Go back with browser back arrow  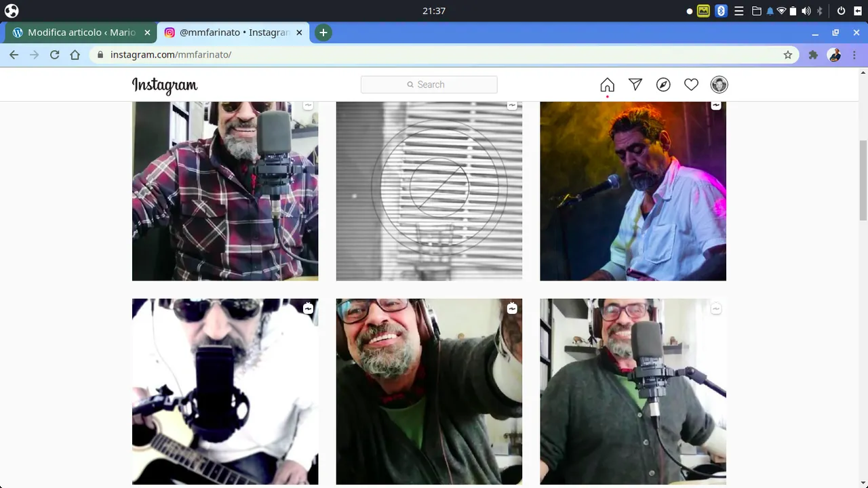(14, 55)
